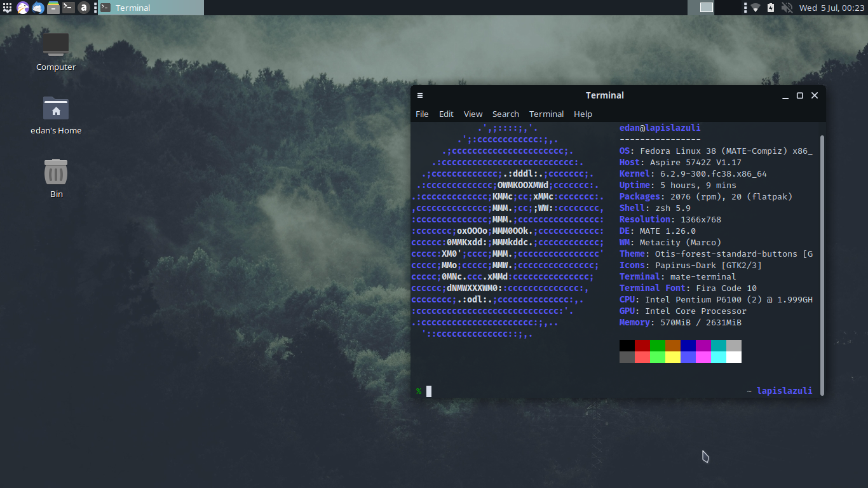Click the 'Packages: 2076 (rpm)' line
The width and height of the screenshot is (868, 488).
point(706,196)
